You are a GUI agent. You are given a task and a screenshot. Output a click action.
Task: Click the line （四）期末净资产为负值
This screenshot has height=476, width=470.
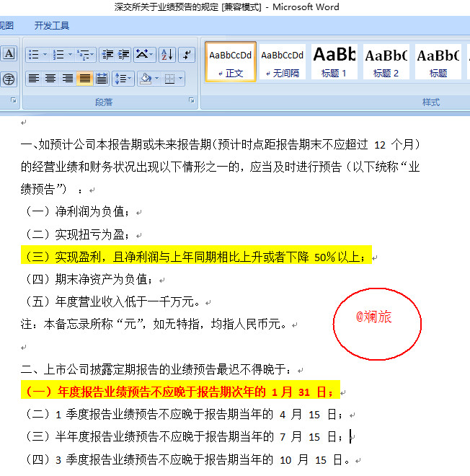click(89, 279)
